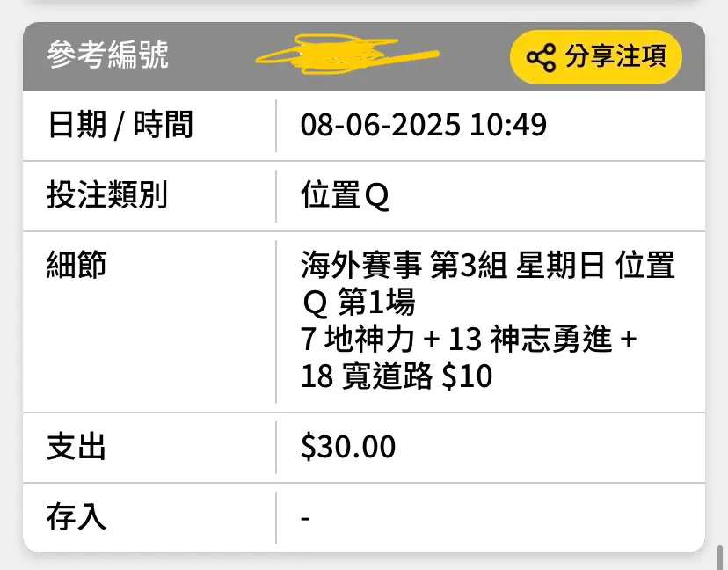Select the 支出 expenditure label
728x570 pixels.
point(76,447)
